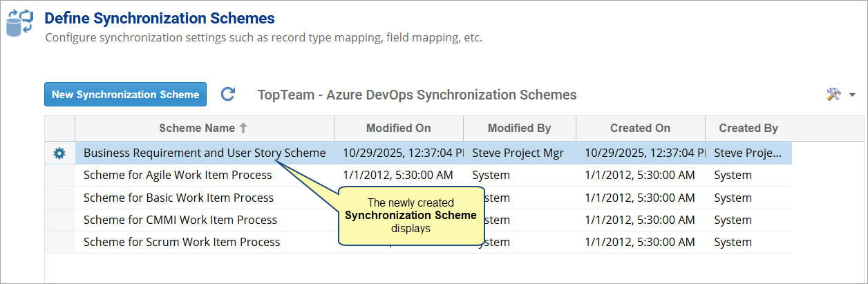The image size is (868, 284).
Task: Select Scheme for Agile Work Item Process
Action: tap(178, 176)
